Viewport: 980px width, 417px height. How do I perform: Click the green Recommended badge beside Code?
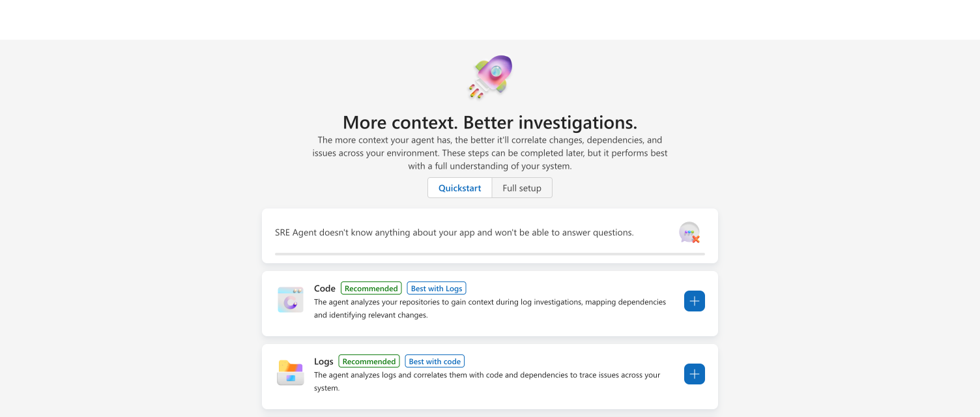point(371,289)
